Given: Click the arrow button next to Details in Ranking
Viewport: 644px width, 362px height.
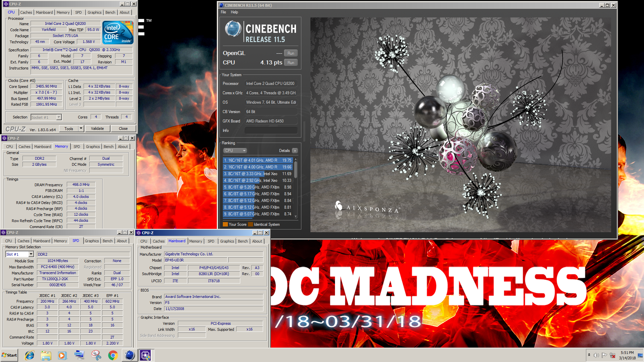Looking at the screenshot, I should 295,151.
